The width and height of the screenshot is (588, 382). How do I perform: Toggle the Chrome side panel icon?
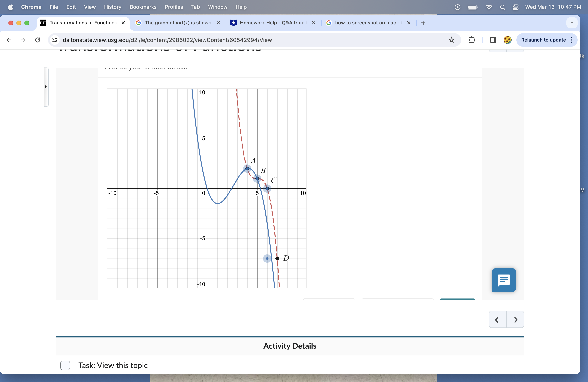click(x=493, y=40)
